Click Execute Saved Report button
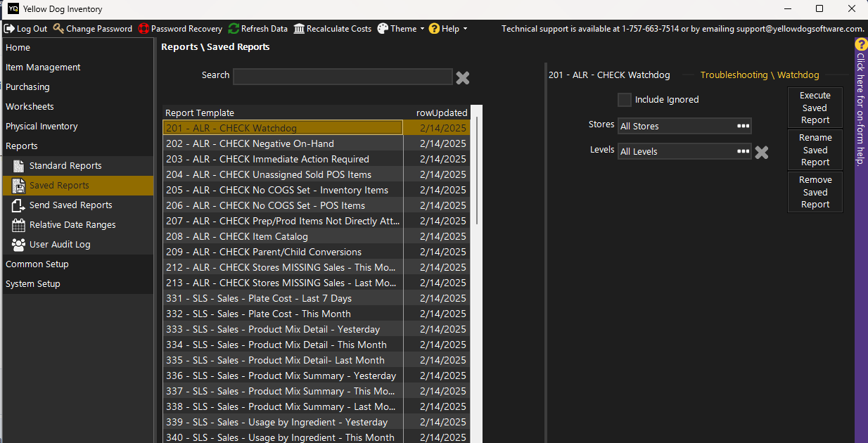 (x=815, y=108)
